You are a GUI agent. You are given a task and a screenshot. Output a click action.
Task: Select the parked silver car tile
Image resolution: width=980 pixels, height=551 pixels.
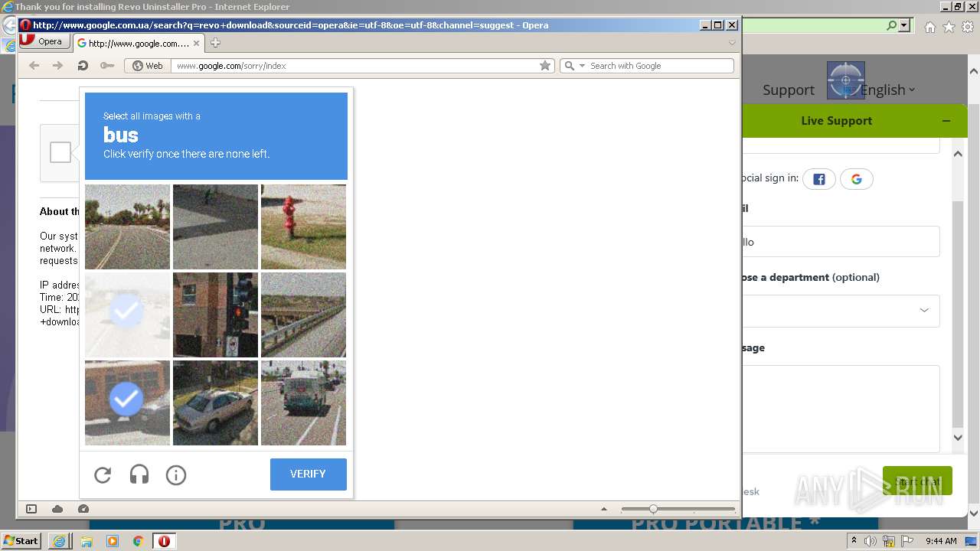(x=215, y=403)
